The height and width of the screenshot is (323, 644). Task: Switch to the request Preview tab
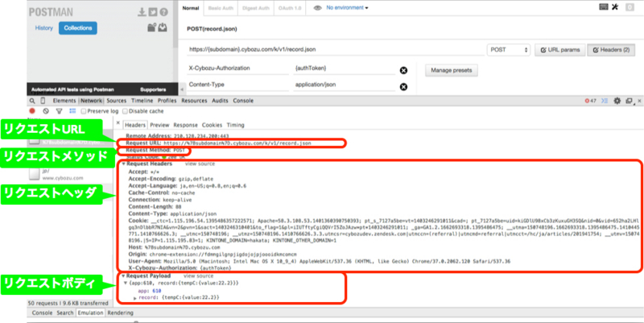[x=159, y=125]
